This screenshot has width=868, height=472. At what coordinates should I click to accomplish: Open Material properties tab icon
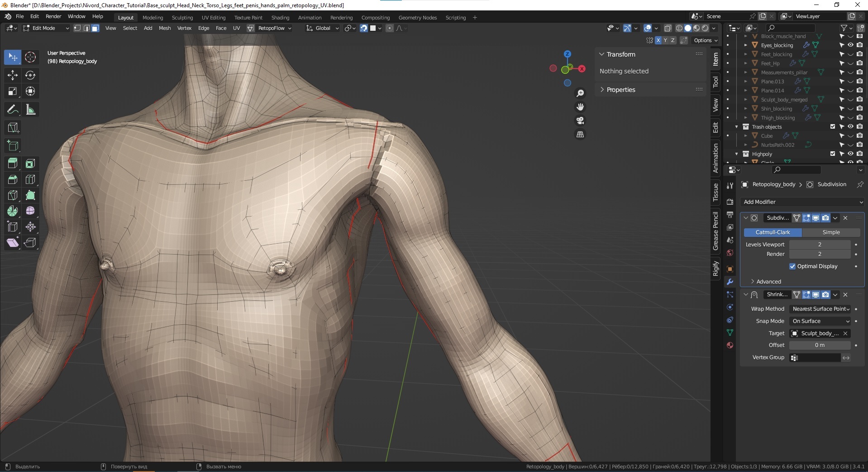tap(730, 345)
